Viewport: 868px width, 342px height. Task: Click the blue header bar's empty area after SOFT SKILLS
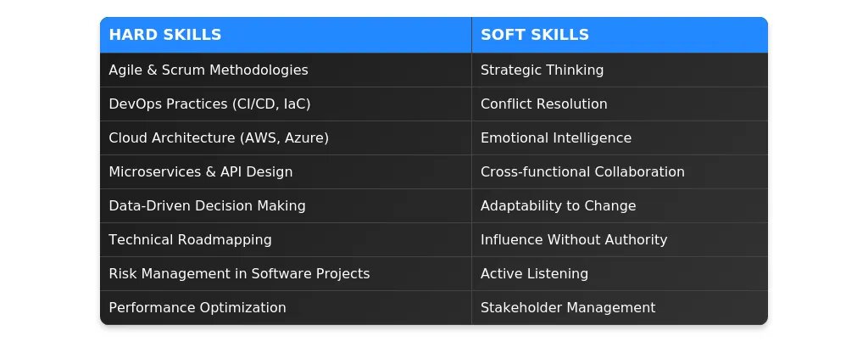[678, 35]
